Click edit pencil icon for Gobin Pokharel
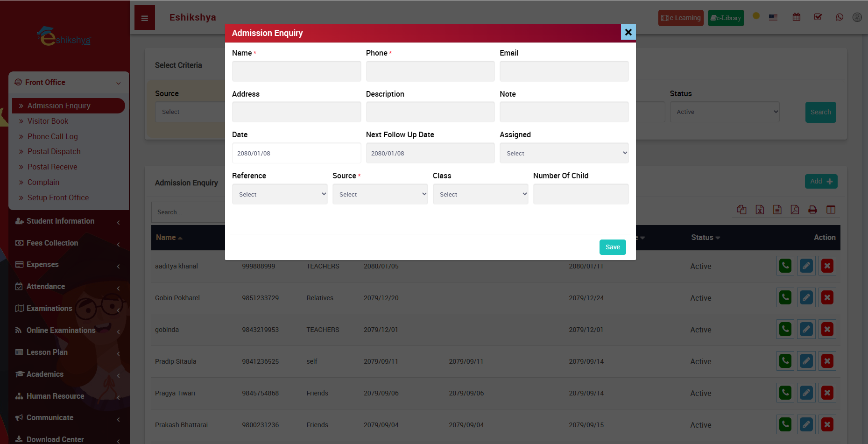 tap(806, 298)
